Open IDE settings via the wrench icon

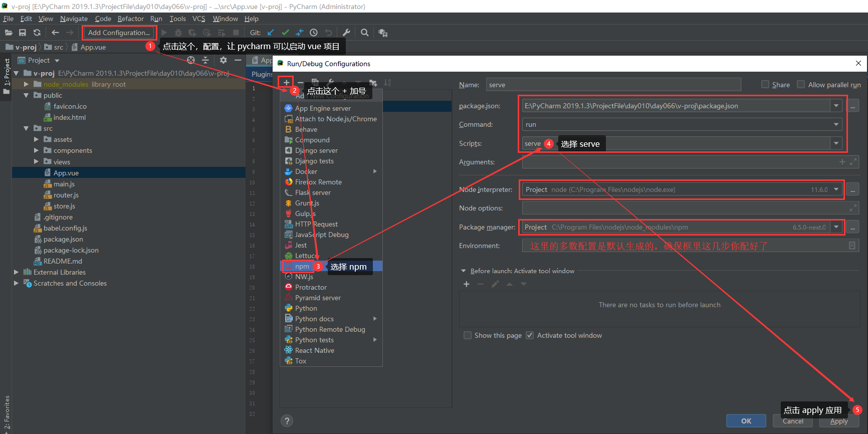coord(346,33)
